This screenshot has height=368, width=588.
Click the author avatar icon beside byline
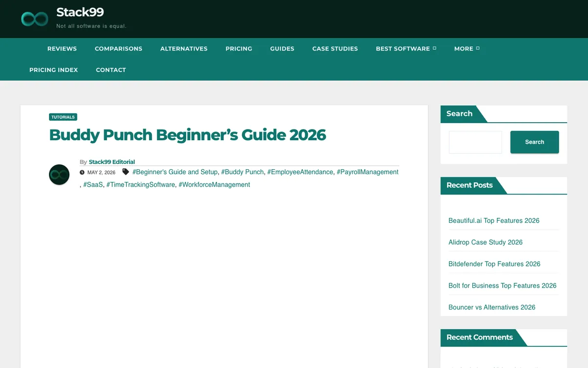click(x=59, y=175)
